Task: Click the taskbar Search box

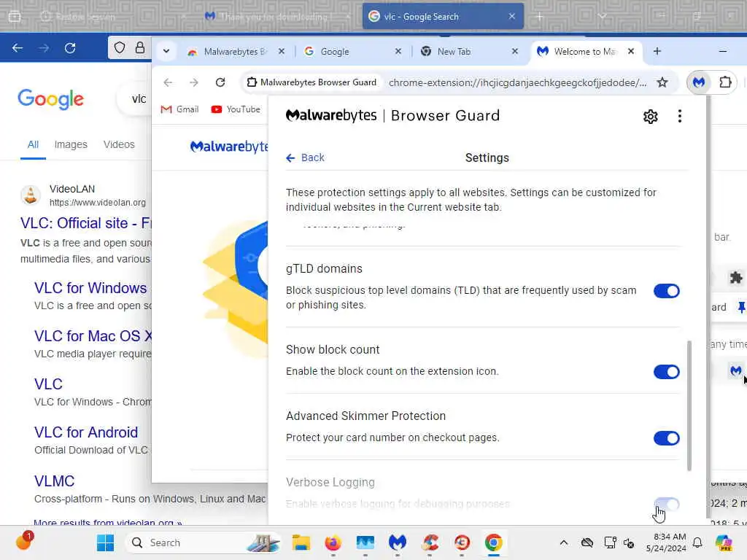Action: [202, 542]
